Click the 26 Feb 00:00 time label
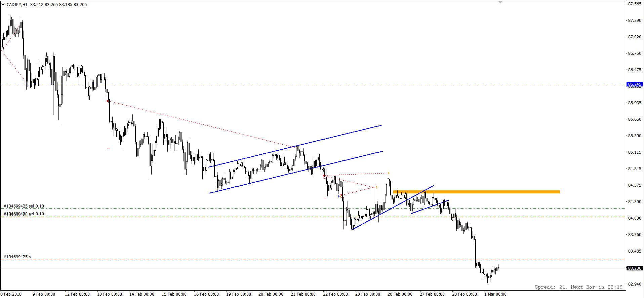The width and height of the screenshot is (644, 298). pos(400,294)
